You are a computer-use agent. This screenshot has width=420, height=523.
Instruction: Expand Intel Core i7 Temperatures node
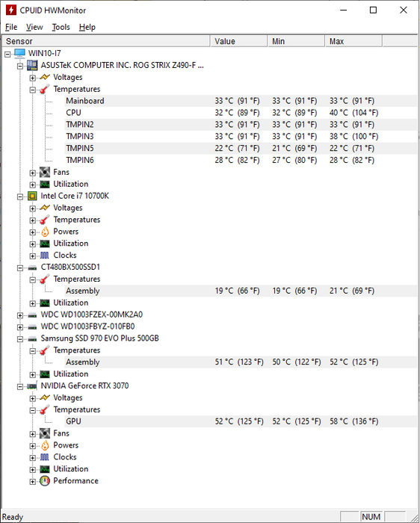(32, 220)
